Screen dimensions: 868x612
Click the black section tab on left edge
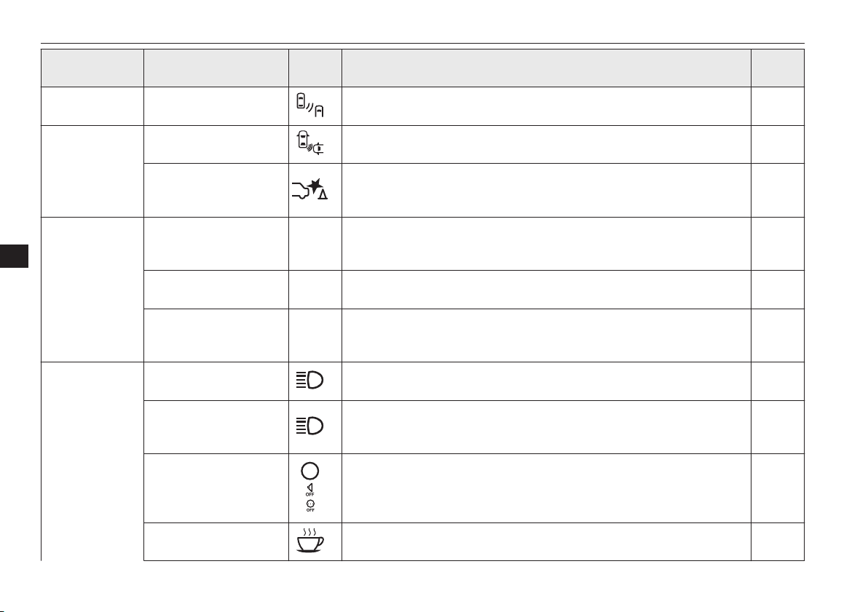click(x=14, y=255)
